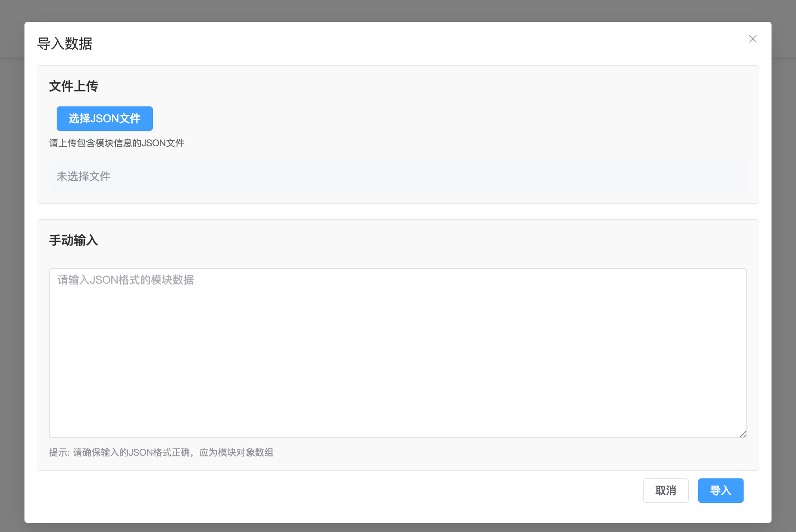Cancel the import with the 取消 button

[665, 490]
